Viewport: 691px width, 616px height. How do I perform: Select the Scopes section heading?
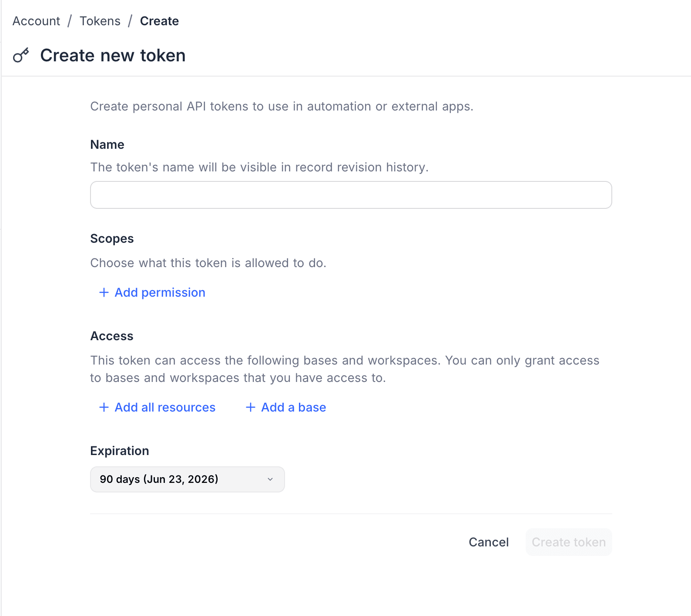(112, 238)
